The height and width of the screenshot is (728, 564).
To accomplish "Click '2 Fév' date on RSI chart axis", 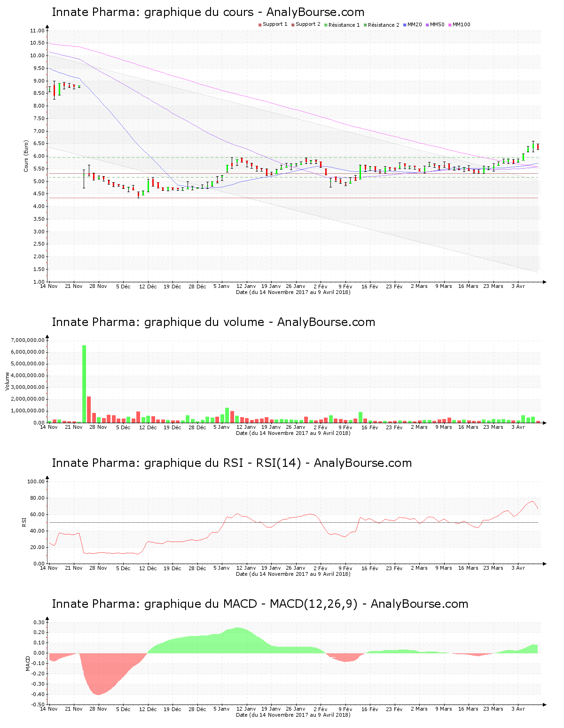I will click(x=320, y=568).
